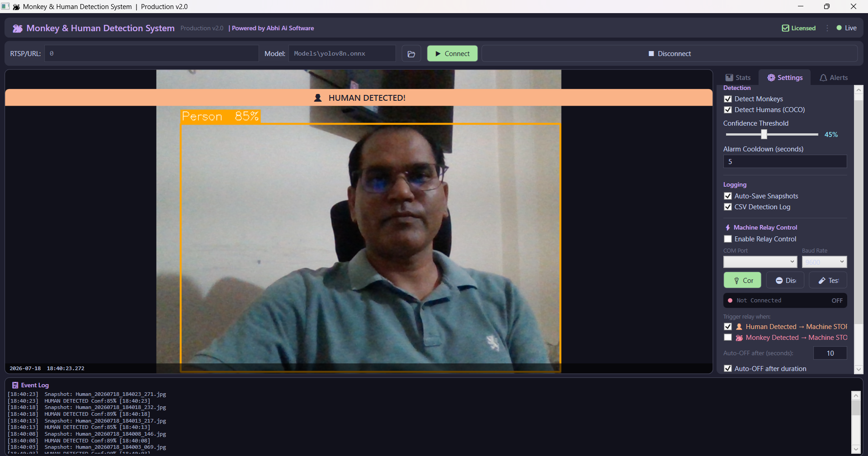This screenshot has width=868, height=456.
Task: Click the HUMAN DETECTED! alert banner
Action: coord(359,98)
